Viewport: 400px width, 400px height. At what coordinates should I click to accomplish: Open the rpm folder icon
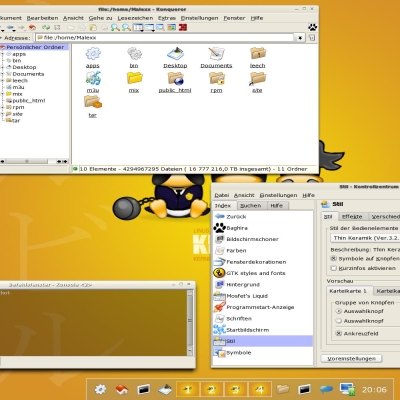[x=217, y=79]
